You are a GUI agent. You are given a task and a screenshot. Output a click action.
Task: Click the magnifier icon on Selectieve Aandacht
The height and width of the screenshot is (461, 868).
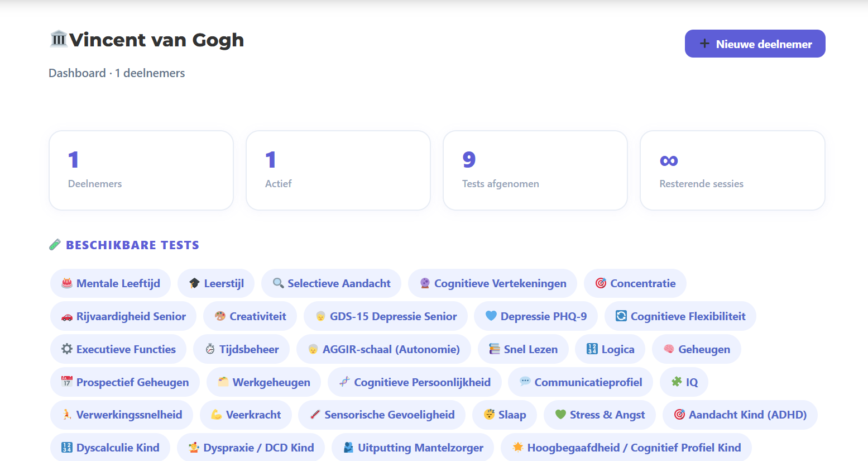point(278,283)
